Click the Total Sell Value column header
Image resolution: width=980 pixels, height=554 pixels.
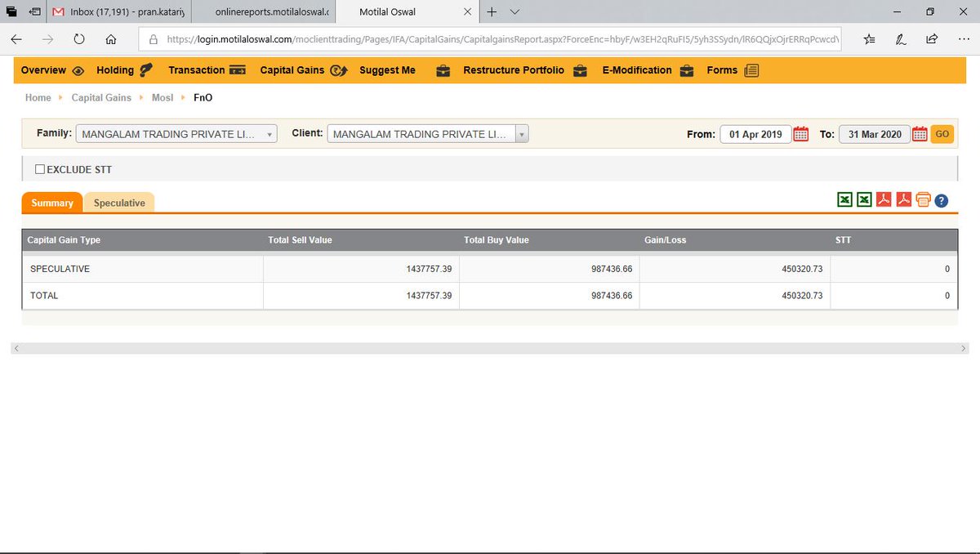click(300, 240)
